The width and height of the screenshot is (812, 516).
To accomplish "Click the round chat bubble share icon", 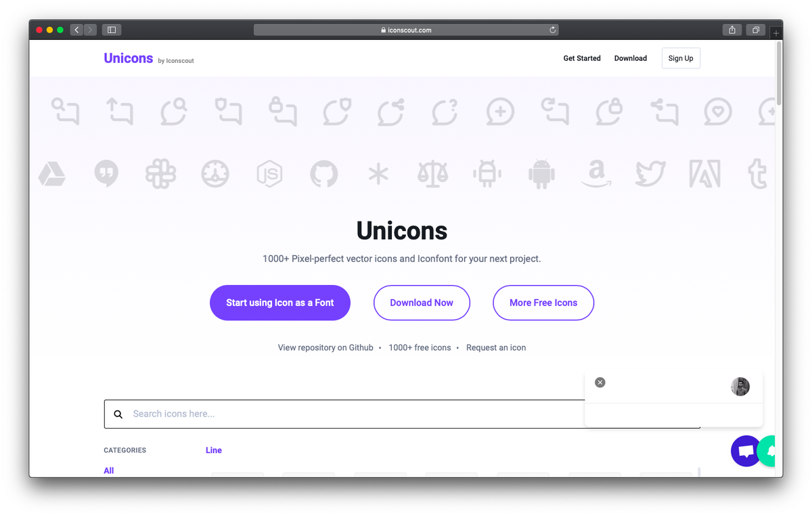I will click(391, 112).
